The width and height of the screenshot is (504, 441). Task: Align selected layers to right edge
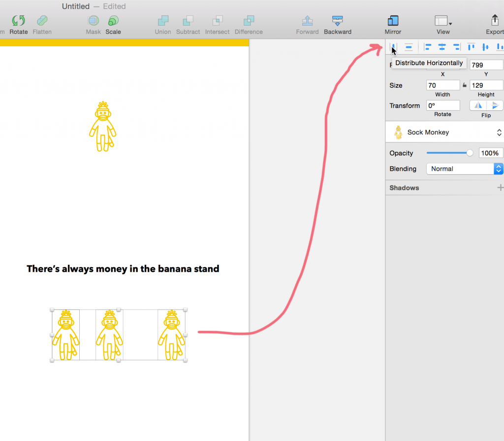click(456, 47)
